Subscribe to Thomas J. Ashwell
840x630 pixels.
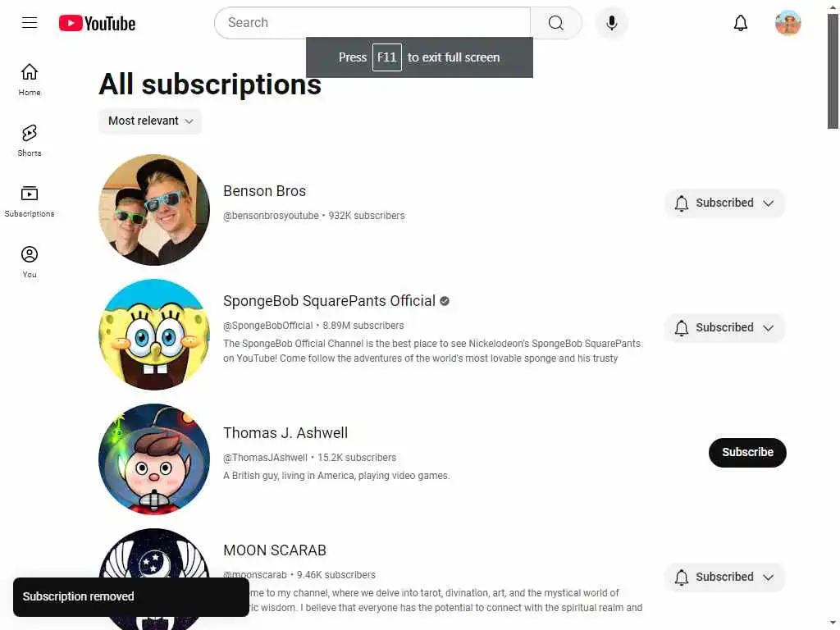pyautogui.click(x=747, y=453)
